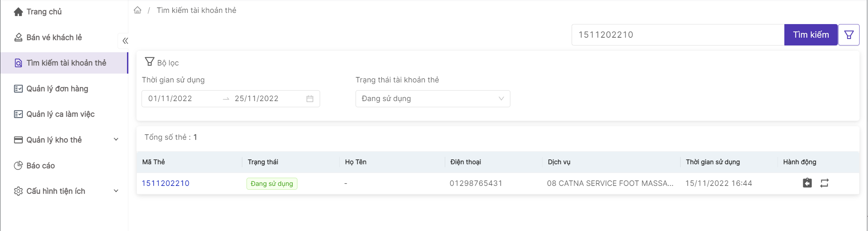Screen dimensions: 868x231
Task: Expand Quản lý kho thẻ submenu
Action: pos(116,139)
